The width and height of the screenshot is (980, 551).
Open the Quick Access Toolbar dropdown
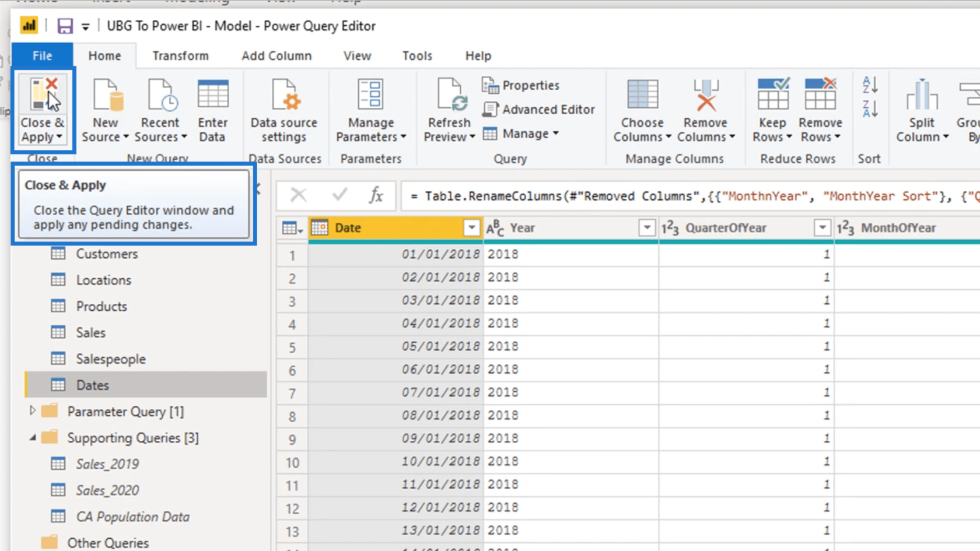(x=85, y=26)
